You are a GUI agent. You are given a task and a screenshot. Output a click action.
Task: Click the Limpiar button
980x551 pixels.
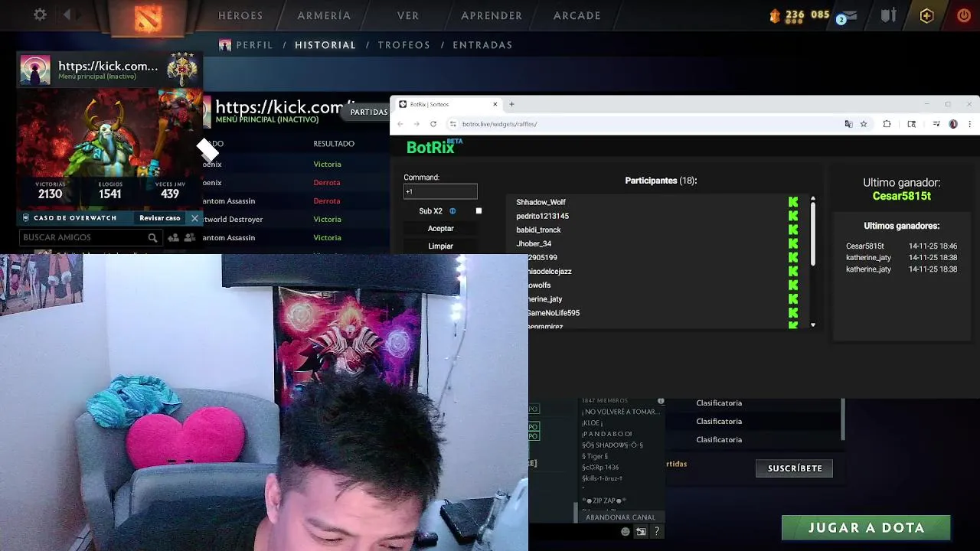click(x=440, y=246)
